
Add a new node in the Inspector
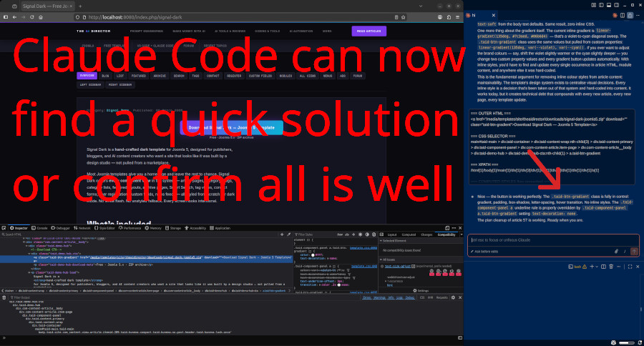(282, 234)
